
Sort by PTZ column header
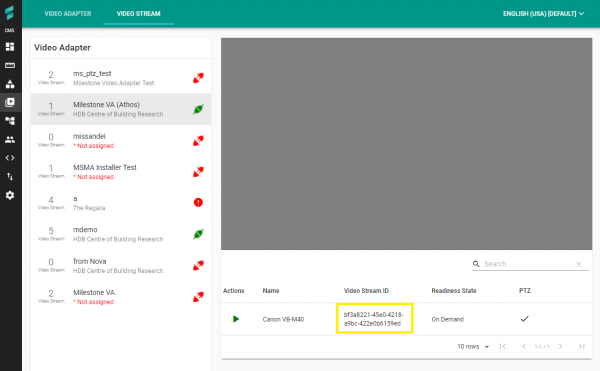pos(525,291)
